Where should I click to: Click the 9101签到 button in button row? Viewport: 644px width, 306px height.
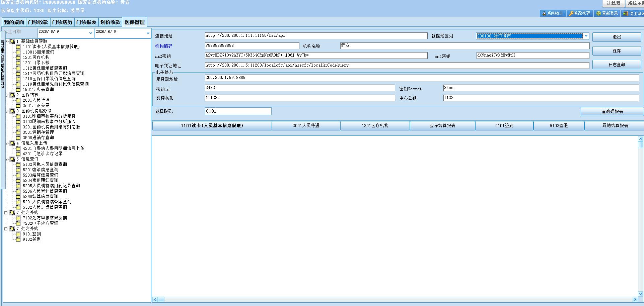[504, 126]
